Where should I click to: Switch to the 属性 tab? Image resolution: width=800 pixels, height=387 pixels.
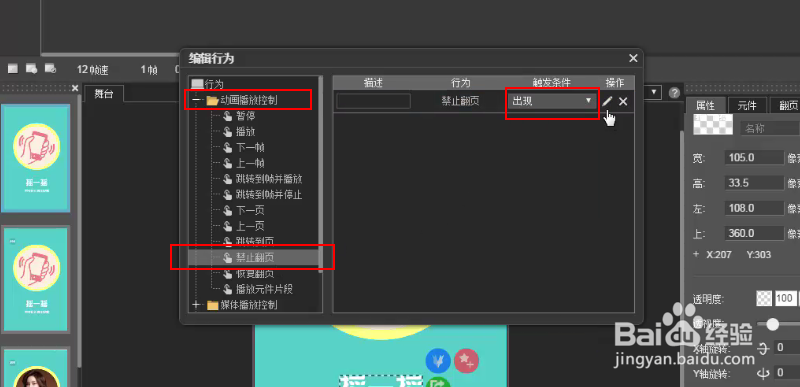click(706, 106)
